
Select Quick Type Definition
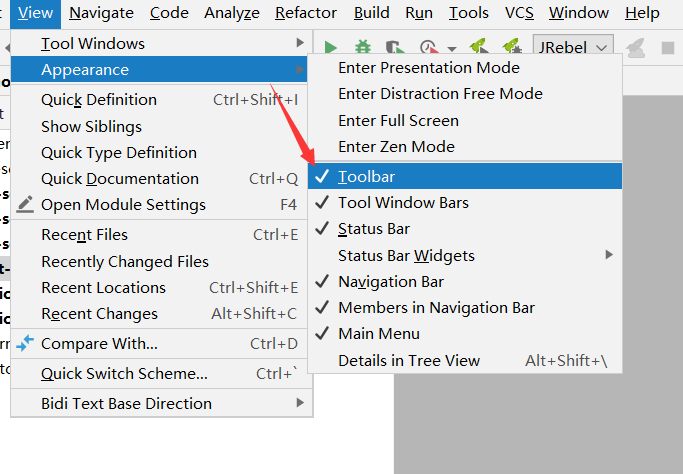(159, 152)
